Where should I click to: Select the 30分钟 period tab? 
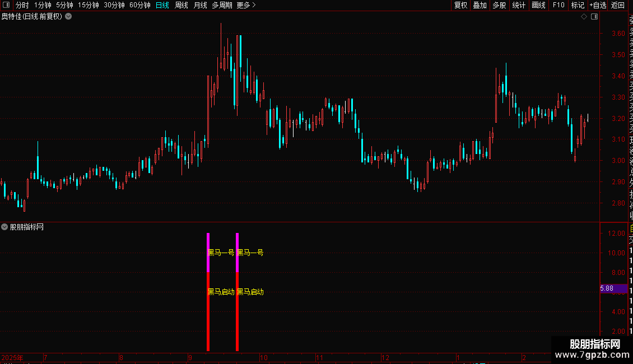tap(114, 5)
